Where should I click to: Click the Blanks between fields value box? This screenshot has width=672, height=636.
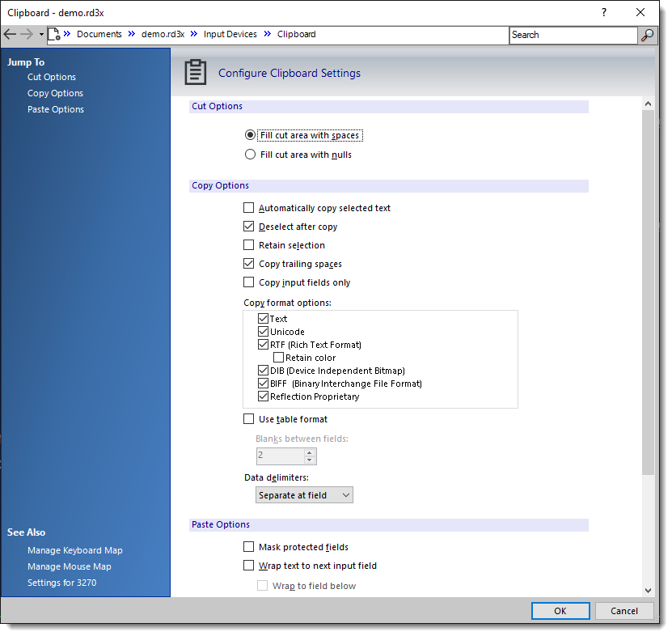pos(281,456)
